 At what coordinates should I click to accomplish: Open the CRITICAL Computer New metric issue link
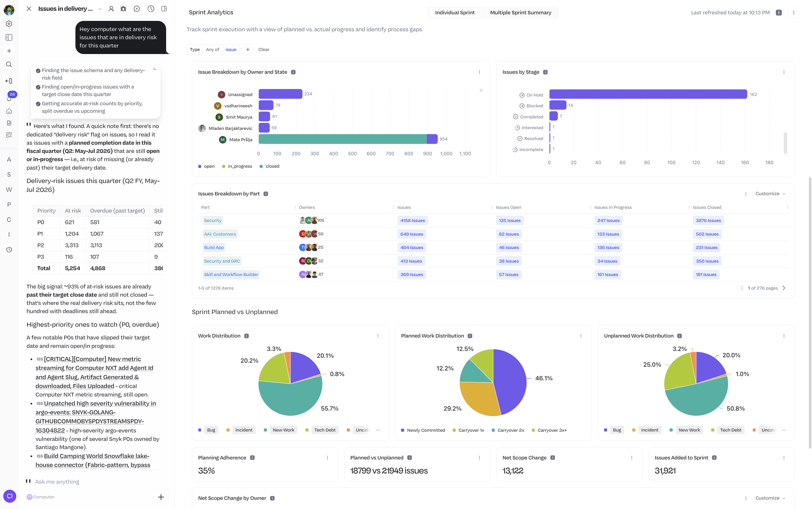coord(94,372)
